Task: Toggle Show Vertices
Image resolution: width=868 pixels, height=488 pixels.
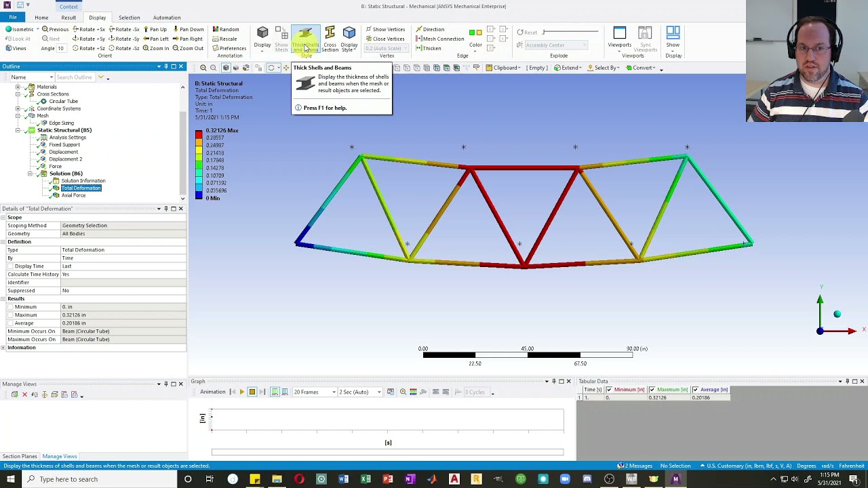Action: (x=385, y=30)
